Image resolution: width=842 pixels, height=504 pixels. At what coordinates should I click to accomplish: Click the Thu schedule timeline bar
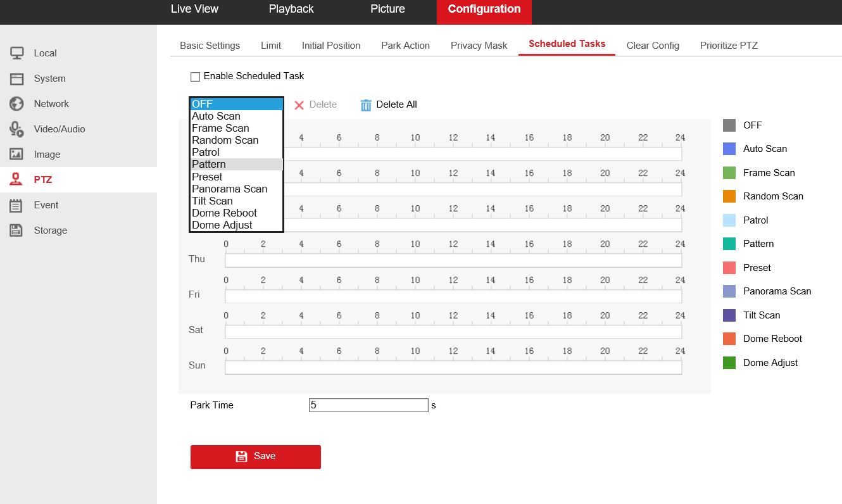coord(453,260)
